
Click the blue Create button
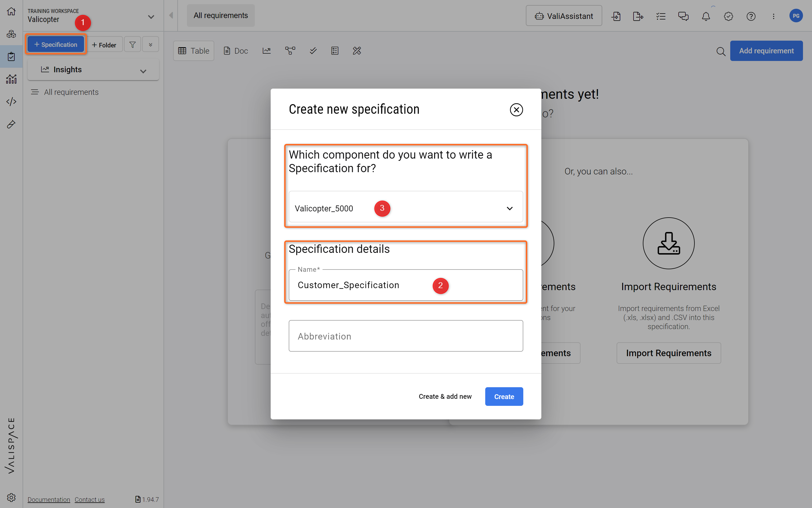click(x=504, y=397)
